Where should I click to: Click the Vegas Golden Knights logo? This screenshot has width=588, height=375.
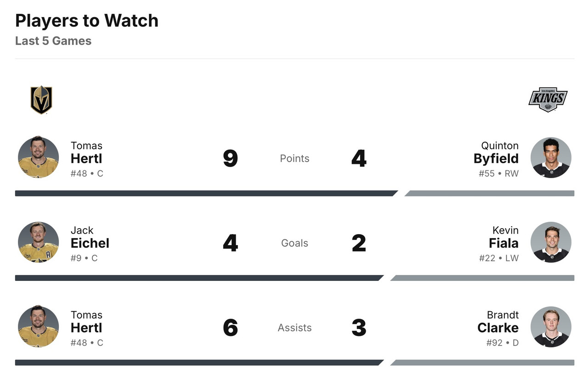(x=41, y=100)
